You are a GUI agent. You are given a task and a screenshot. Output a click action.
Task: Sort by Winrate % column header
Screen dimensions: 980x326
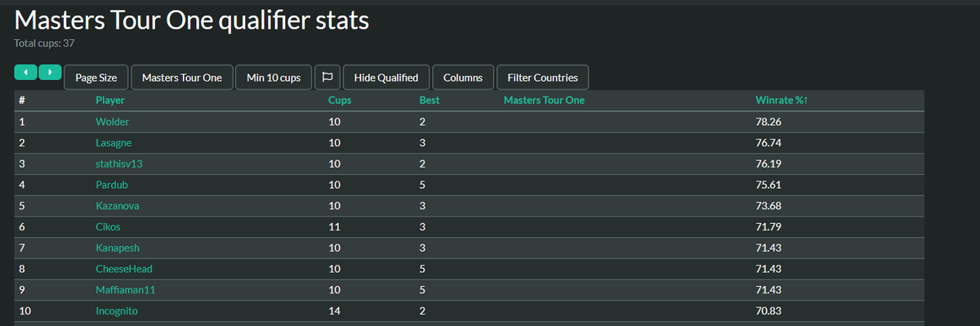tap(782, 100)
